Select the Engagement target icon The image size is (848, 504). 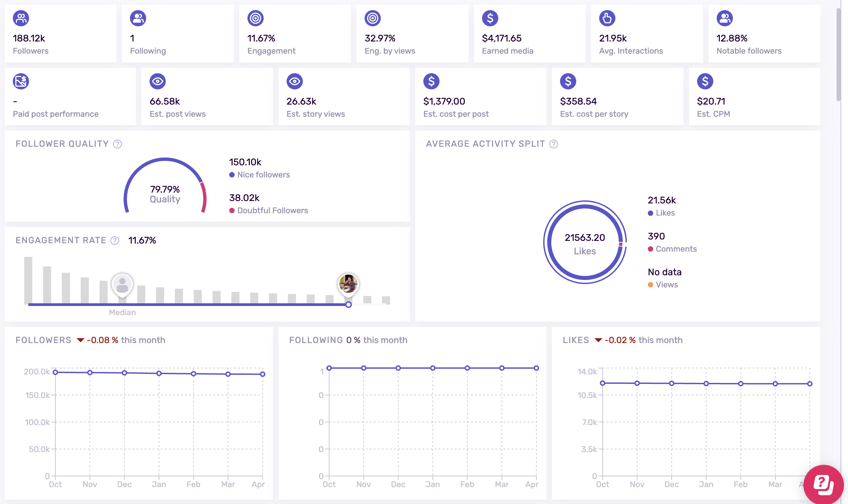click(256, 19)
